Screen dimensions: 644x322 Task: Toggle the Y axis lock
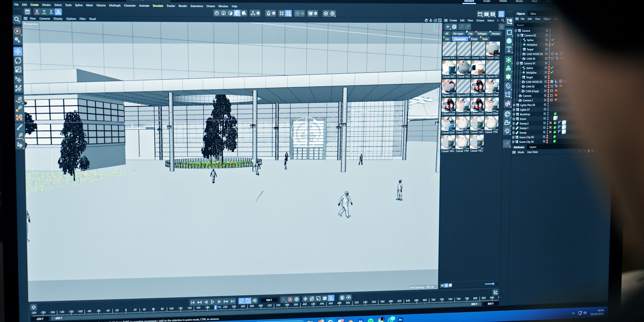(44, 12)
